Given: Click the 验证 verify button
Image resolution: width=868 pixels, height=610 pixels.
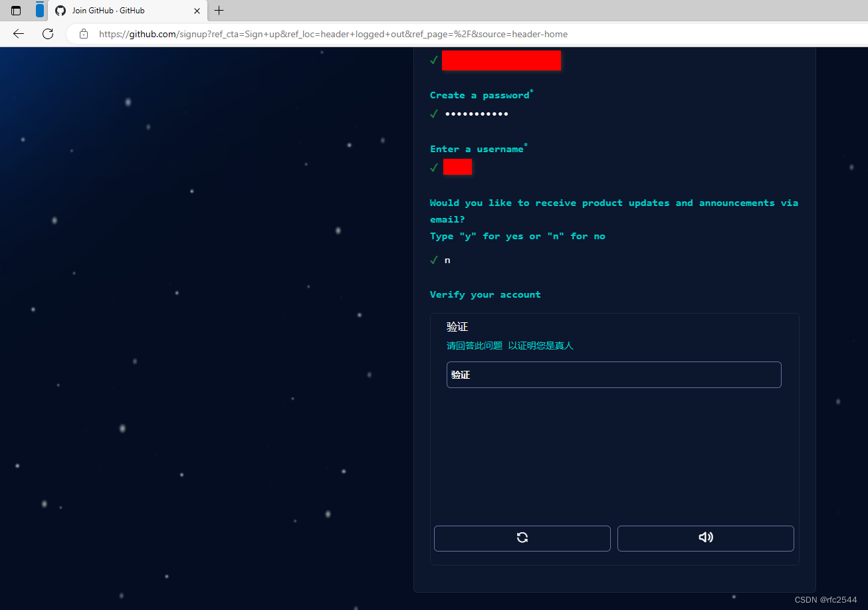Looking at the screenshot, I should click(x=614, y=375).
